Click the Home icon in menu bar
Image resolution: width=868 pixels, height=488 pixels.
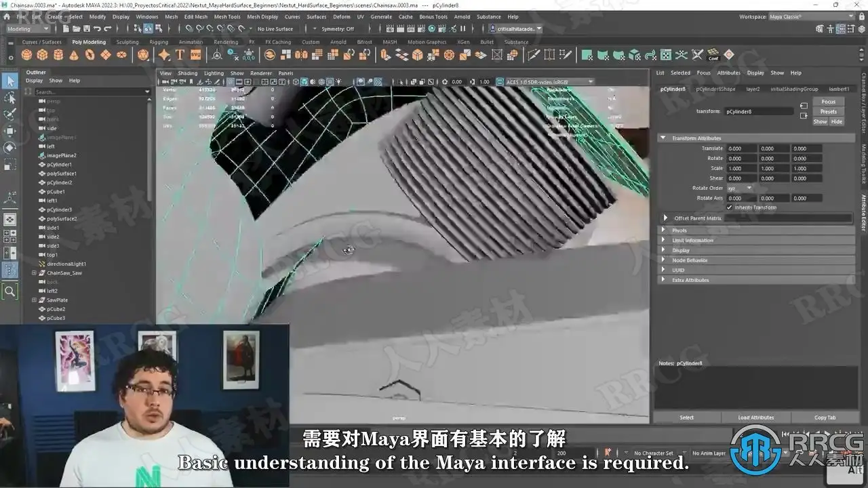pos(6,16)
